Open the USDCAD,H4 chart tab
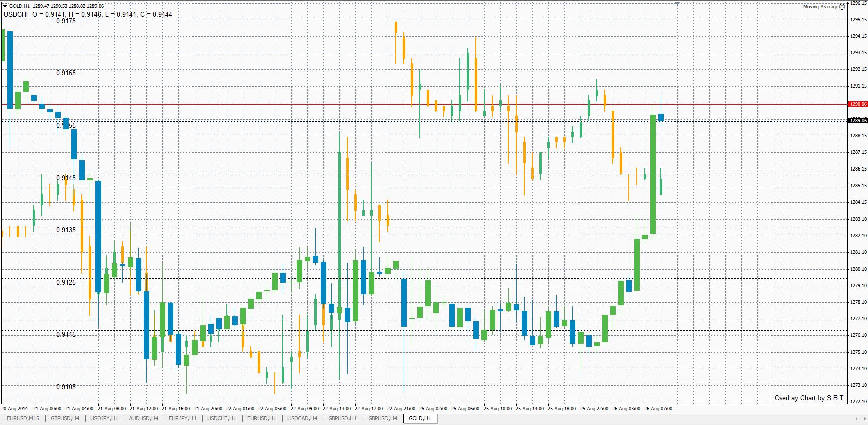The image size is (868, 425). point(302,418)
